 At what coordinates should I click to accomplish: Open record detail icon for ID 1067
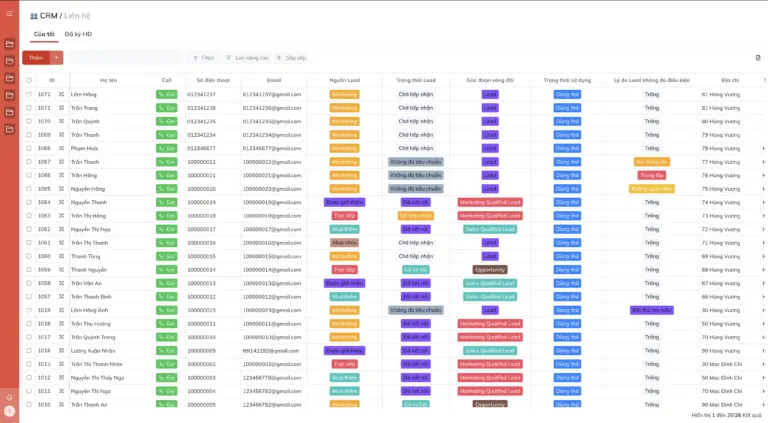[x=62, y=162]
